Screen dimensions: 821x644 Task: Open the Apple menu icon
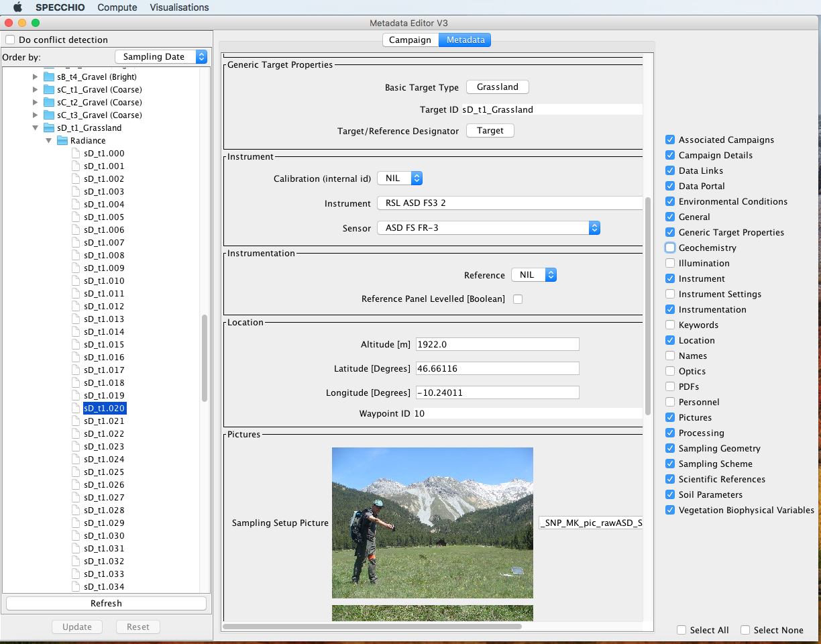pyautogui.click(x=18, y=7)
